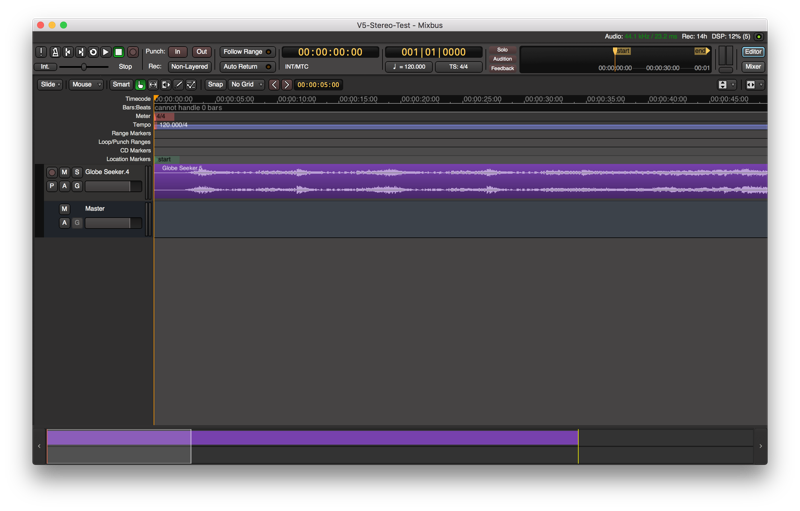Open playlist button P on Globe Seeker.4
Viewport: 800px width, 511px height.
(52, 186)
